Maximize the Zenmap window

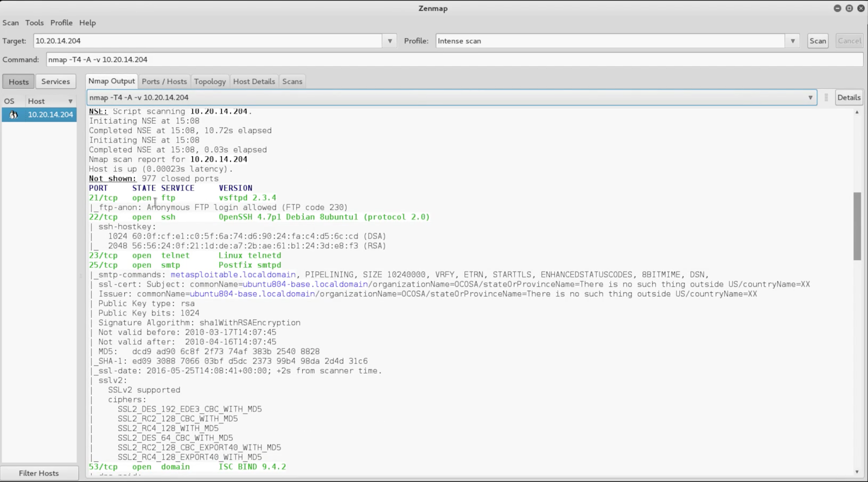pos(849,8)
